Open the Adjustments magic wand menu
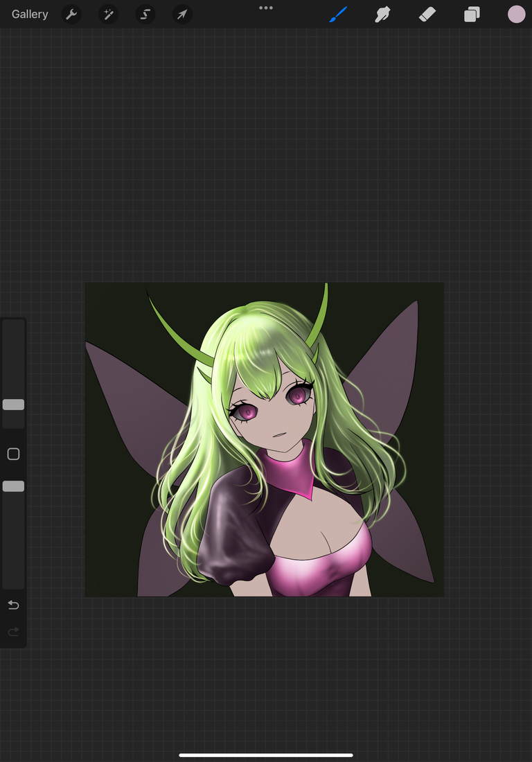 (x=108, y=14)
